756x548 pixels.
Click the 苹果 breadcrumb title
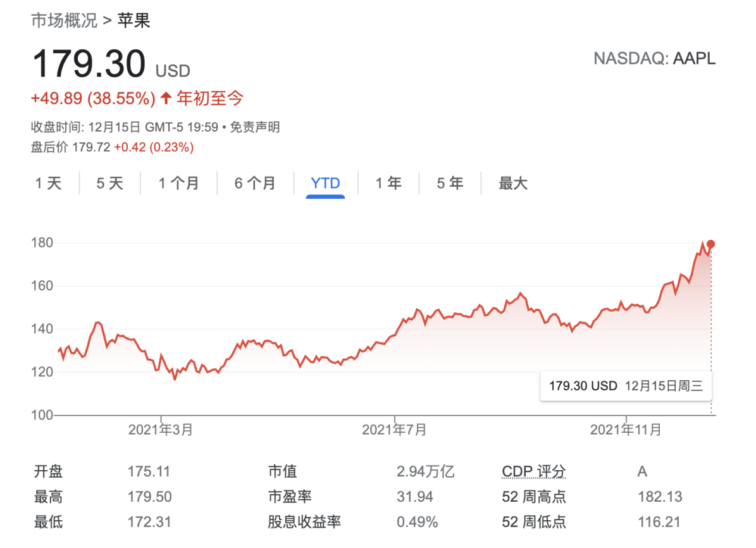click(x=133, y=20)
